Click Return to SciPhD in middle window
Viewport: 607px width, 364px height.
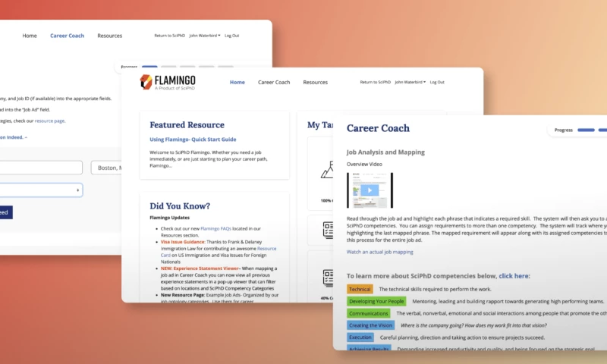[375, 82]
